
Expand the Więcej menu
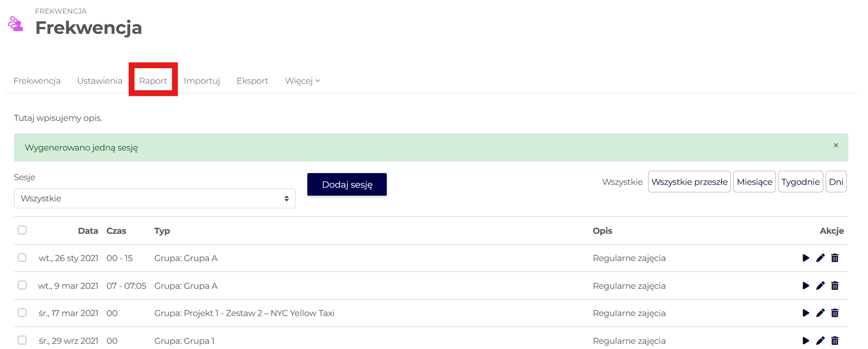click(x=302, y=81)
